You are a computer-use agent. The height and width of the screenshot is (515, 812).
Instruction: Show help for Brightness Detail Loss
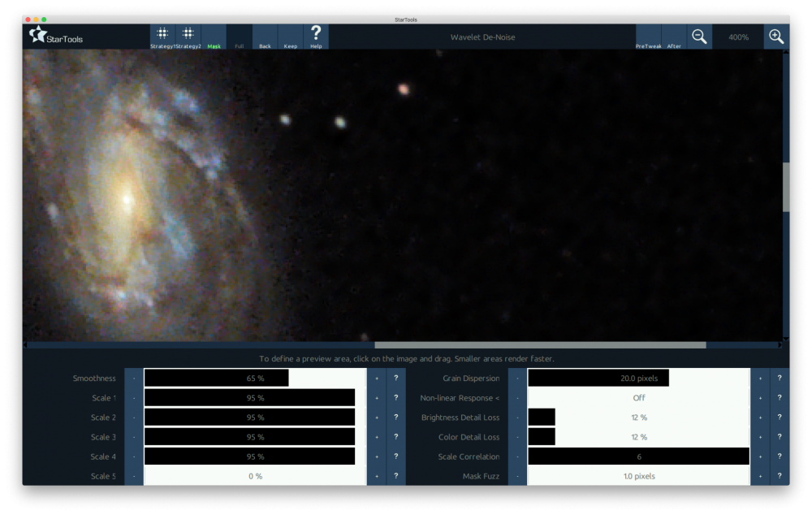point(780,418)
